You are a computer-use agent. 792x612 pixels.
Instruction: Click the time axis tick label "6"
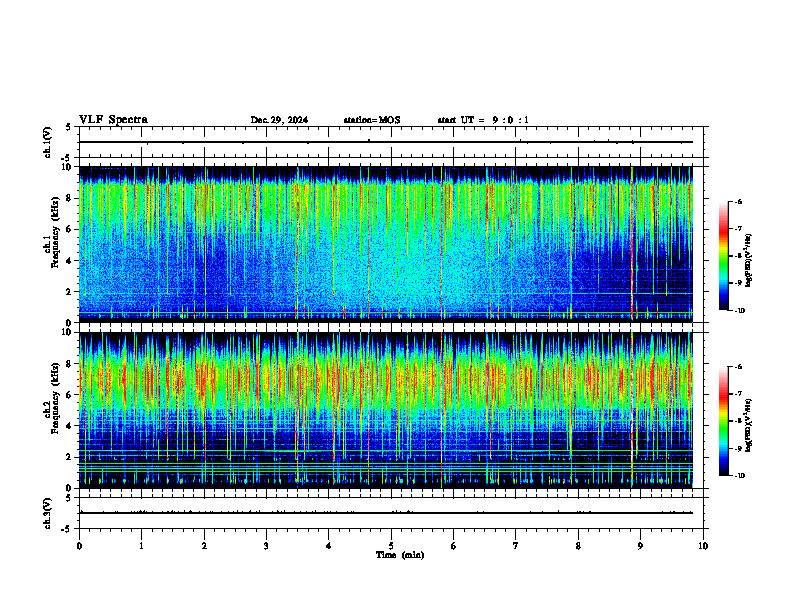[454, 546]
